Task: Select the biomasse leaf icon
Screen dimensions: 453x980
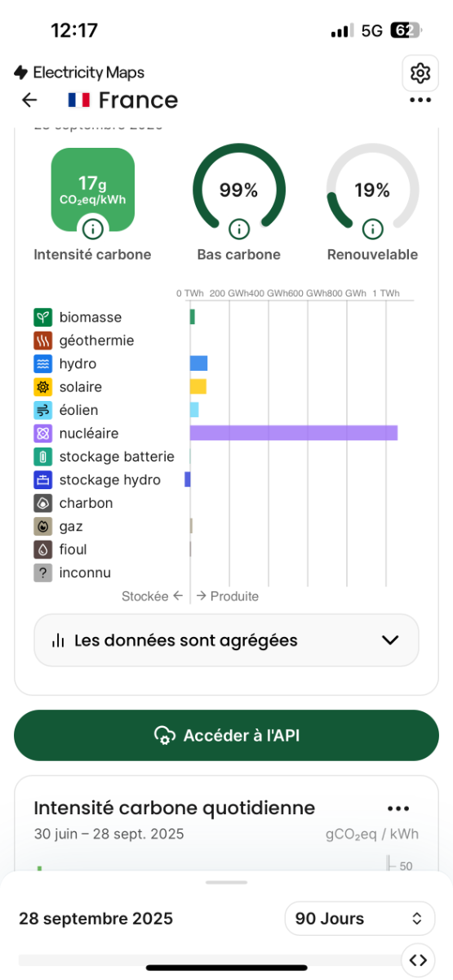Action: [x=43, y=317]
